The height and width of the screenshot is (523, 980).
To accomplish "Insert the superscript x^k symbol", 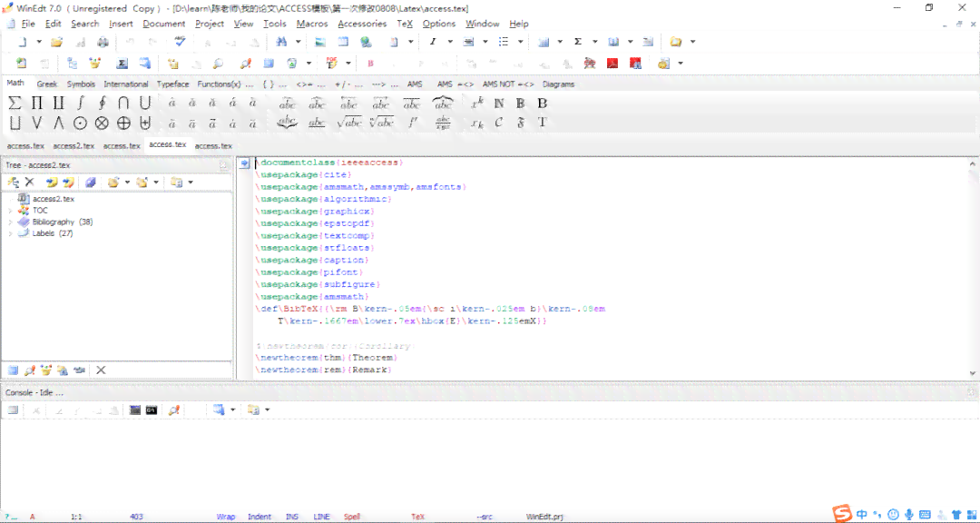I will 477,104.
